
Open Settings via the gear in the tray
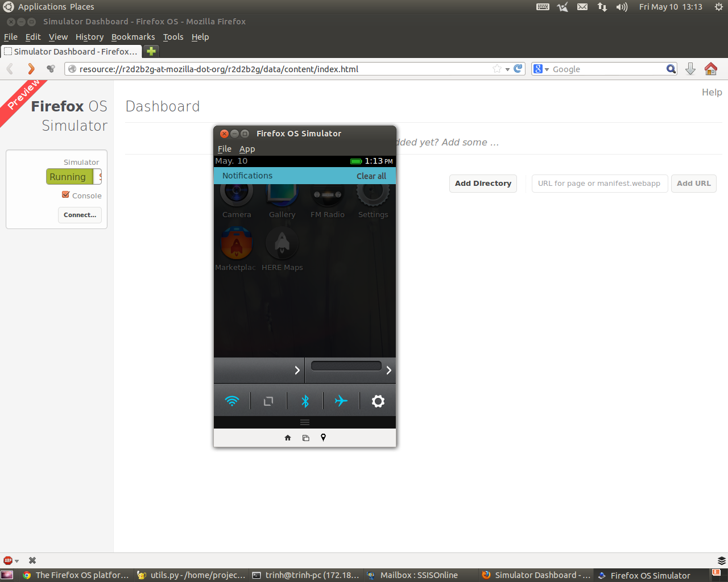378,401
